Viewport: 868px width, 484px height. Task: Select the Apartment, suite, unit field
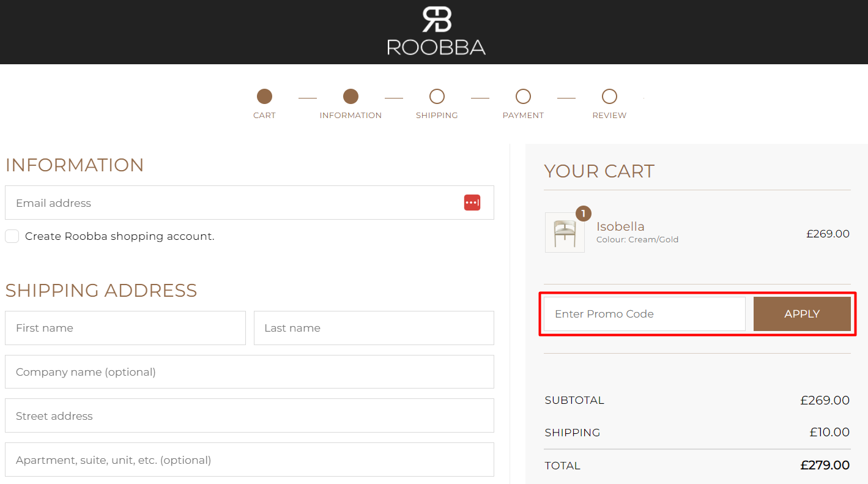[250, 460]
